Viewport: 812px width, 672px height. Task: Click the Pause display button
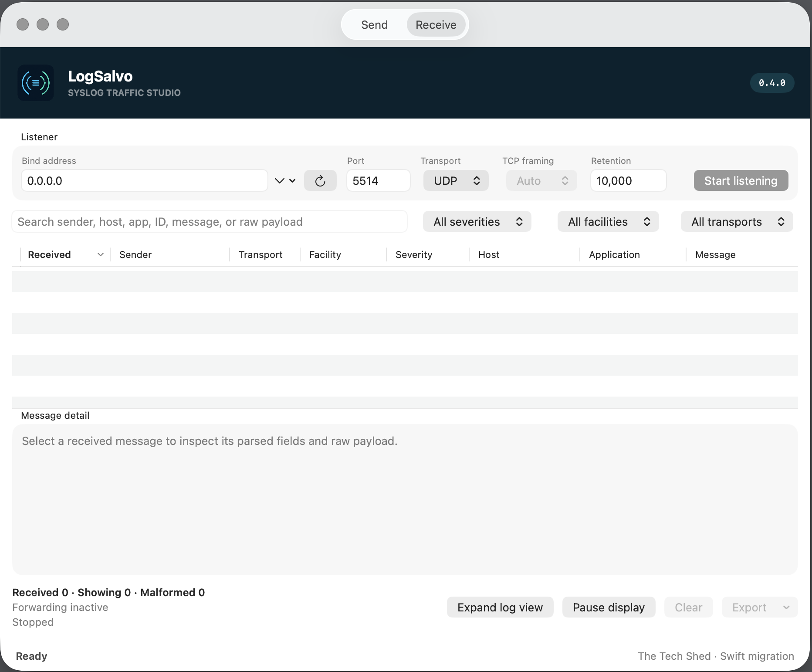[x=609, y=607]
